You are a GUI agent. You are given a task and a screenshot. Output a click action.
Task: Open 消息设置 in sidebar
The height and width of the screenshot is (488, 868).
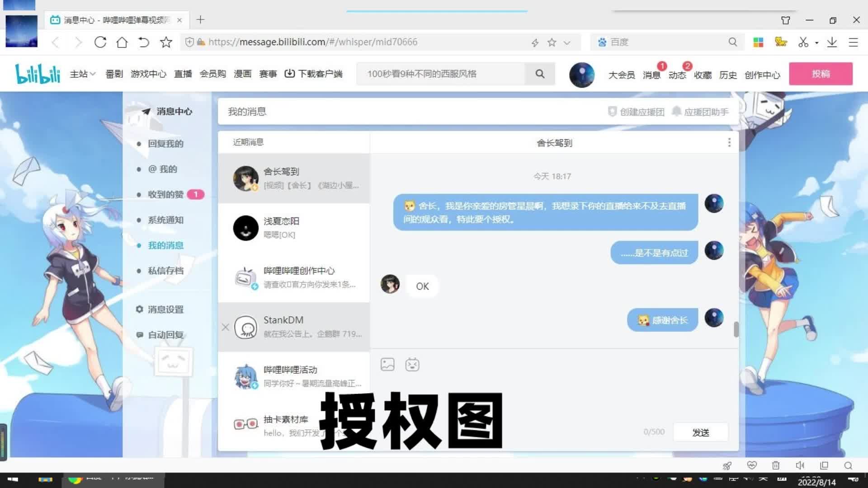165,309
